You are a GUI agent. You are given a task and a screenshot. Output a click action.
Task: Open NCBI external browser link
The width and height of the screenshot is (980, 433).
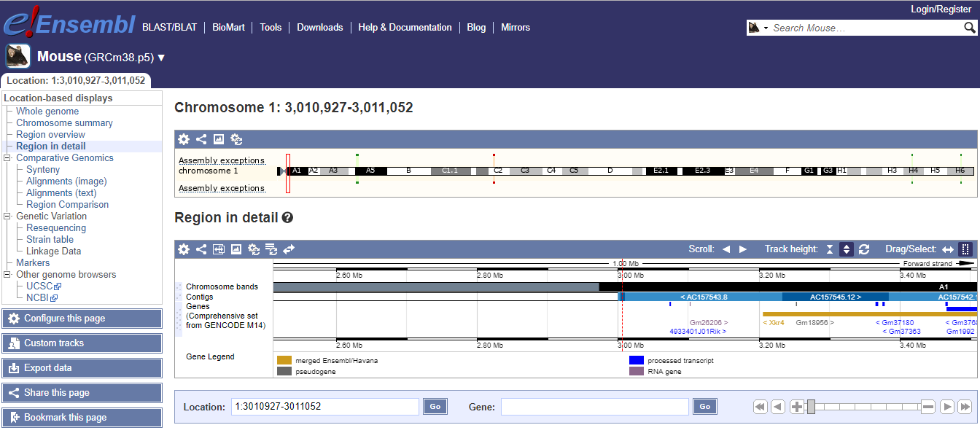[x=42, y=298]
